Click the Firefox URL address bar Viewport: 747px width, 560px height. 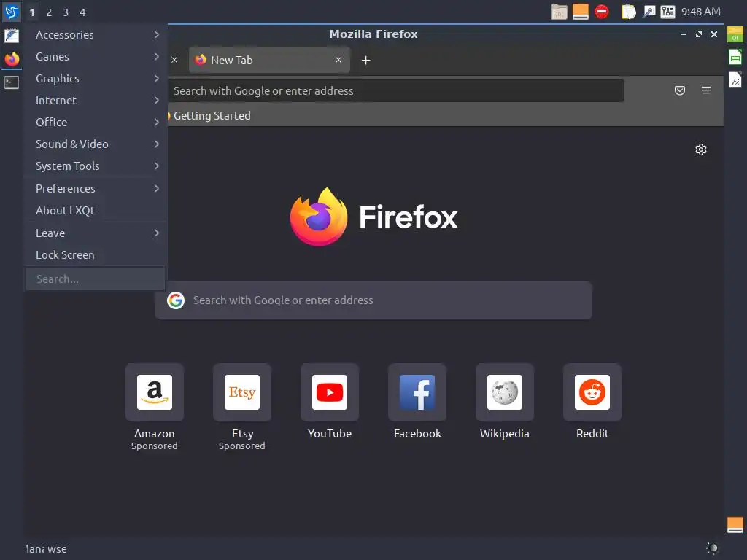tap(395, 90)
